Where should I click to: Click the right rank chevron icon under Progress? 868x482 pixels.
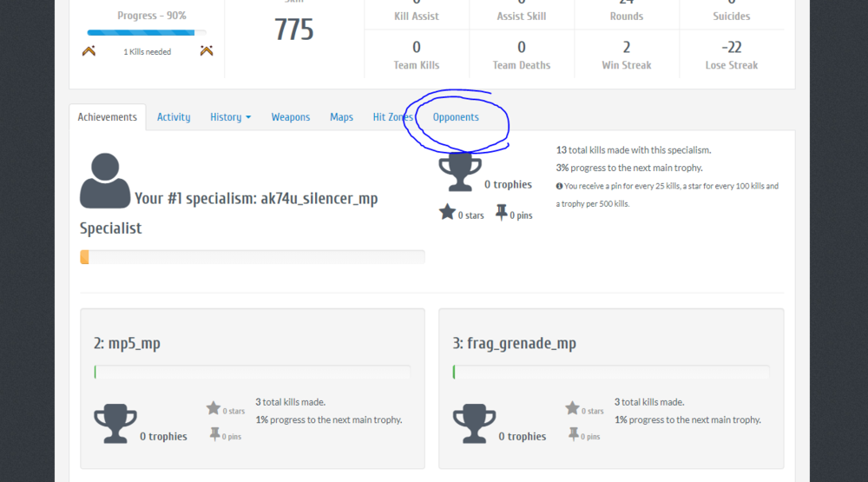point(206,51)
